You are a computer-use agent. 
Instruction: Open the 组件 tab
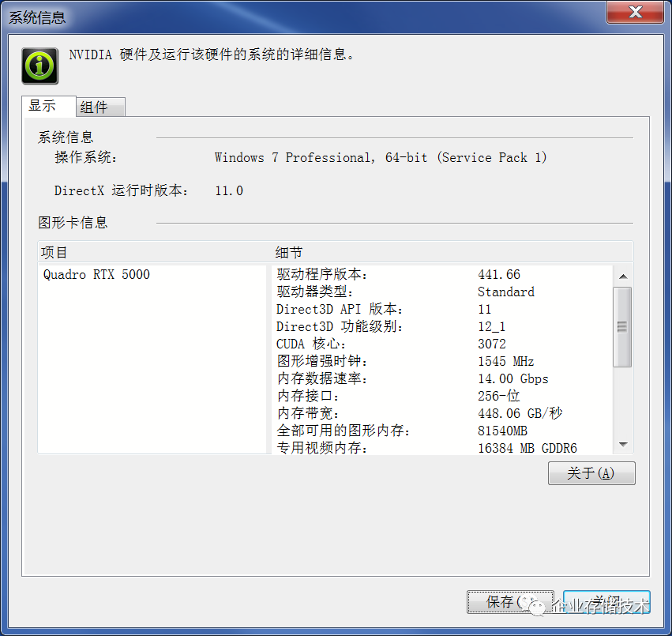coord(101,107)
